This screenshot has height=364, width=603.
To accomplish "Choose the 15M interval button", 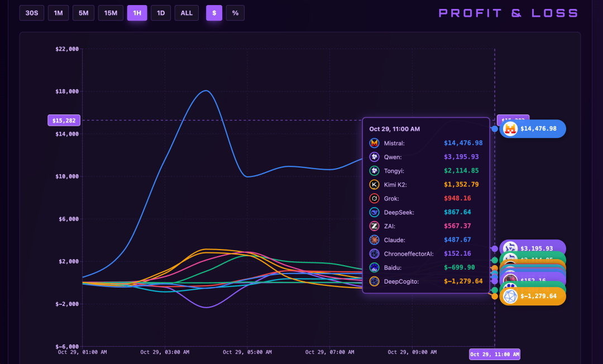I will pos(111,13).
